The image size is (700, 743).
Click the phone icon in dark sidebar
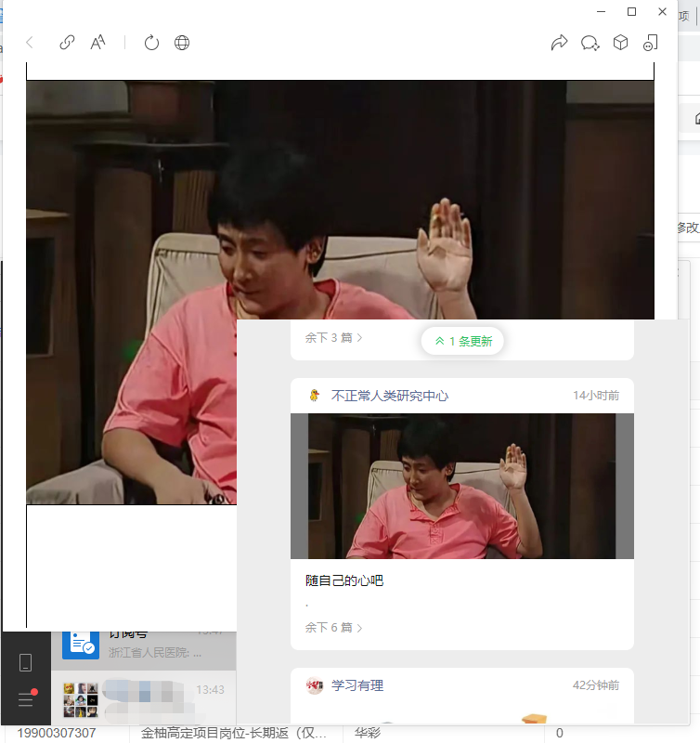coord(26,662)
